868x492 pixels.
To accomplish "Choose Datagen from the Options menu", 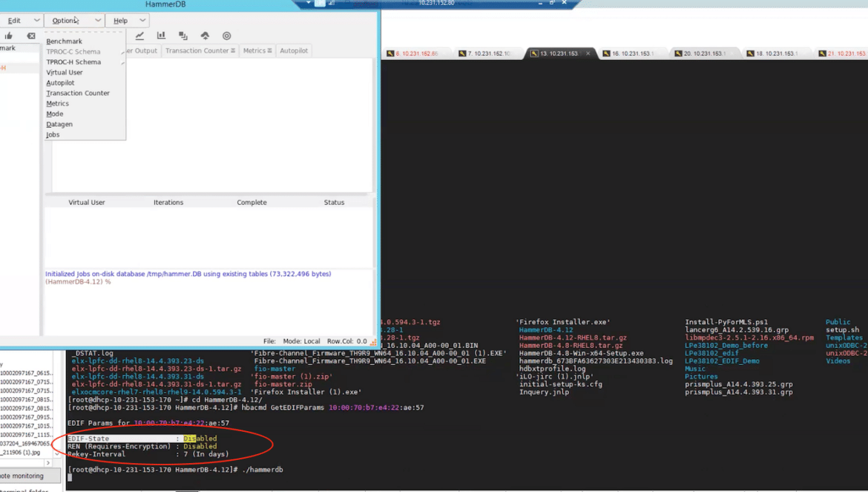I will click(59, 125).
